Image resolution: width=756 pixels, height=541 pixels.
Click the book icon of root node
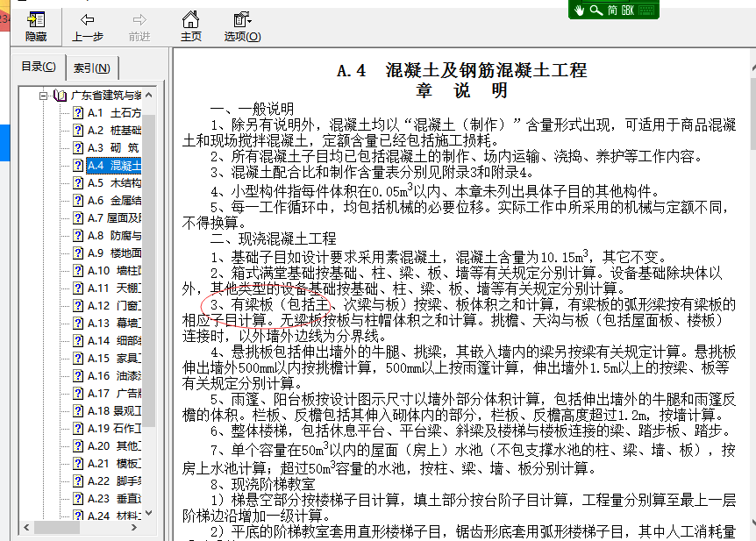[x=61, y=96]
